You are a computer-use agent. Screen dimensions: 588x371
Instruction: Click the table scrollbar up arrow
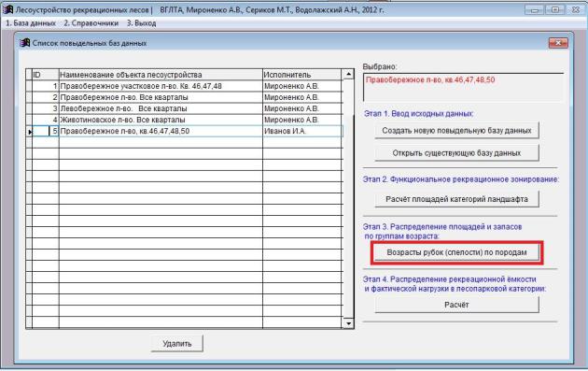348,75
